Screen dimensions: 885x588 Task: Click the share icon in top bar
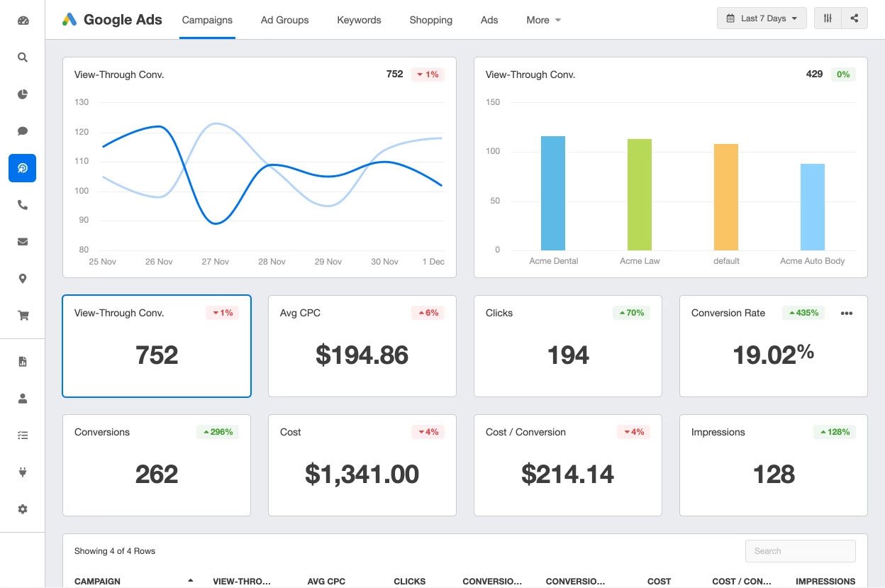(x=855, y=18)
